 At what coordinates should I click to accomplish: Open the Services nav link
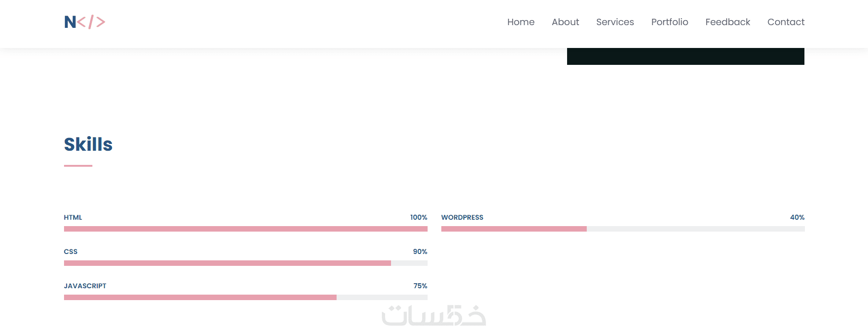click(615, 22)
